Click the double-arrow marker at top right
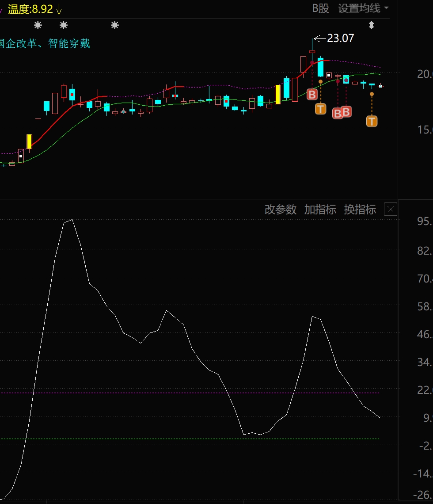Screen dimensions: 433x504 372,25
